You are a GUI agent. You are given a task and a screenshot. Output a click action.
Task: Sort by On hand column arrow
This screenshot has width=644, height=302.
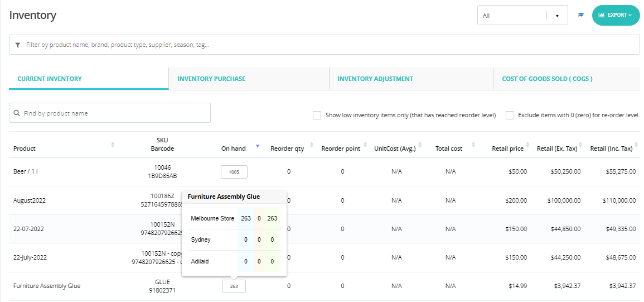pyautogui.click(x=257, y=146)
